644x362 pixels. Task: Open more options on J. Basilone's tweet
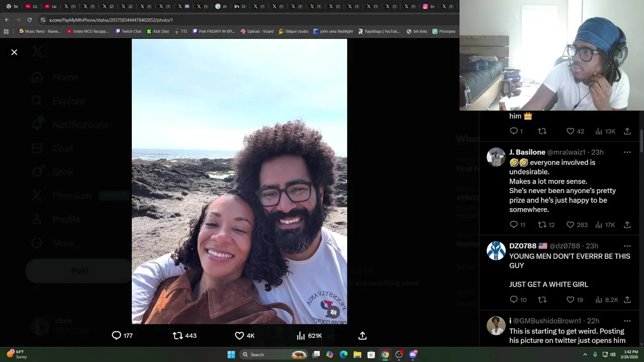[x=627, y=152]
